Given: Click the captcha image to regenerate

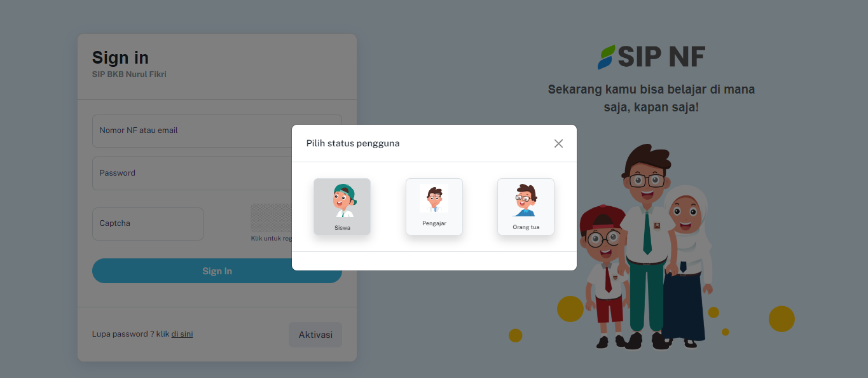Looking at the screenshot, I should [x=271, y=218].
